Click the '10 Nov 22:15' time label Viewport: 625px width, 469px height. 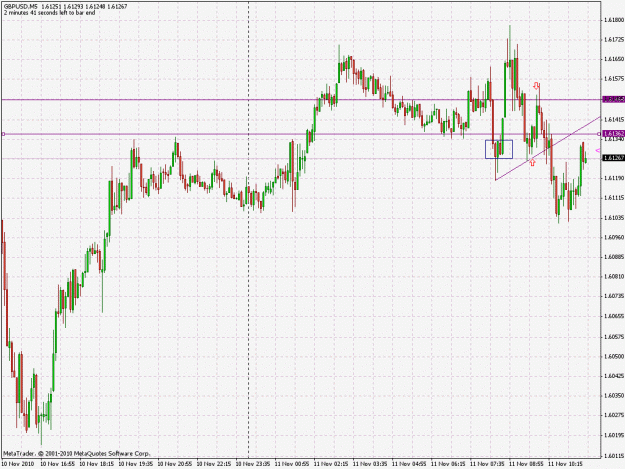point(214,464)
